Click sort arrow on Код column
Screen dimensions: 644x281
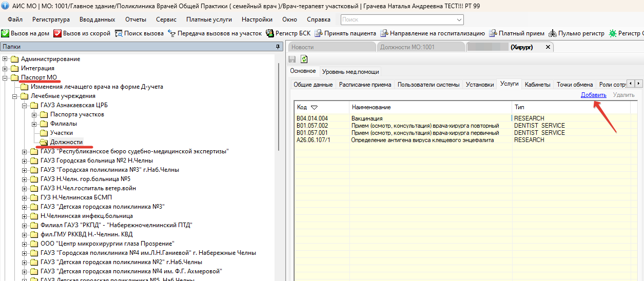pyautogui.click(x=315, y=108)
